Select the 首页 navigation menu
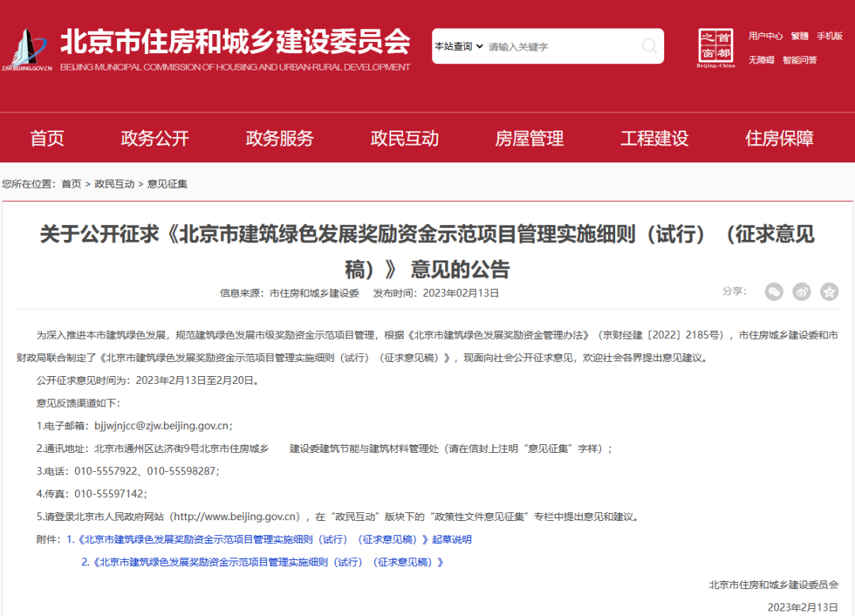The width and height of the screenshot is (855, 616). pyautogui.click(x=46, y=138)
